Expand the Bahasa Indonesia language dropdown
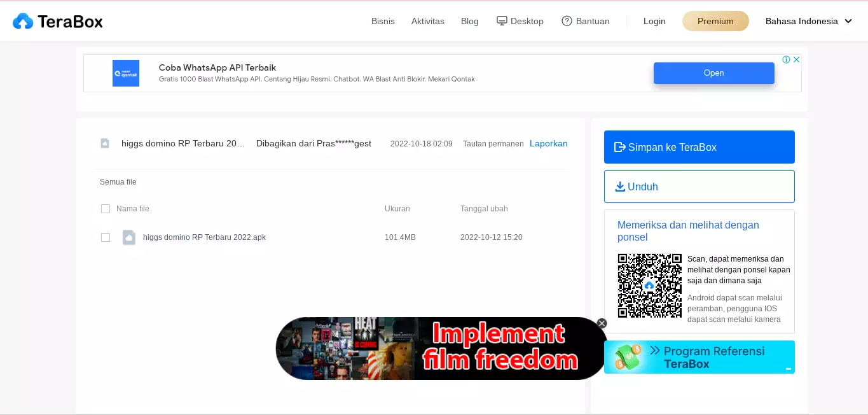 tap(808, 21)
